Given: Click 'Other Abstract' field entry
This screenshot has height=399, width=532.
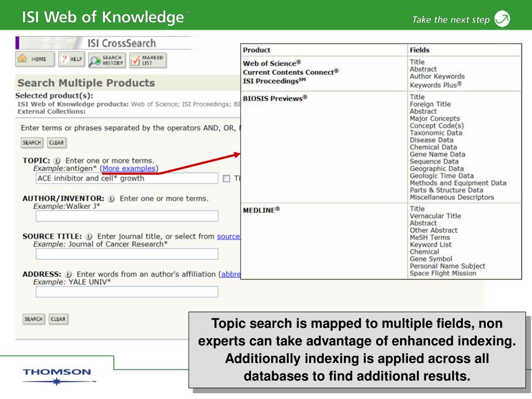Looking at the screenshot, I should 434,230.
